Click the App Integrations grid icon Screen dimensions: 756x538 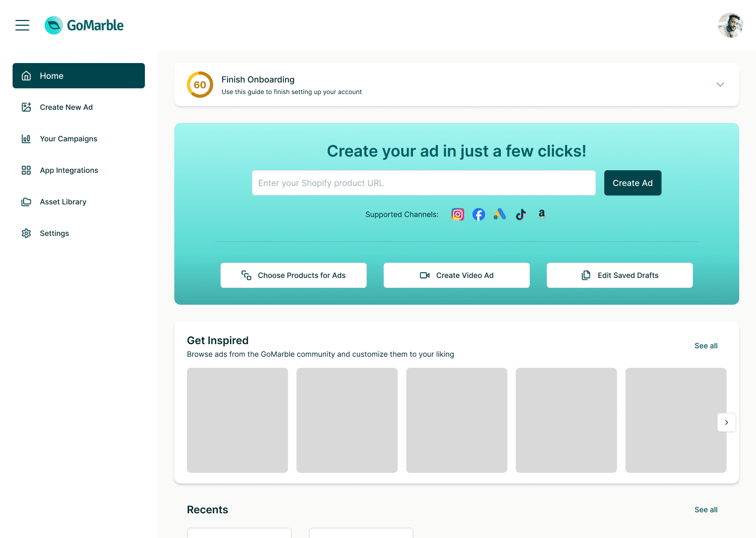pos(26,170)
